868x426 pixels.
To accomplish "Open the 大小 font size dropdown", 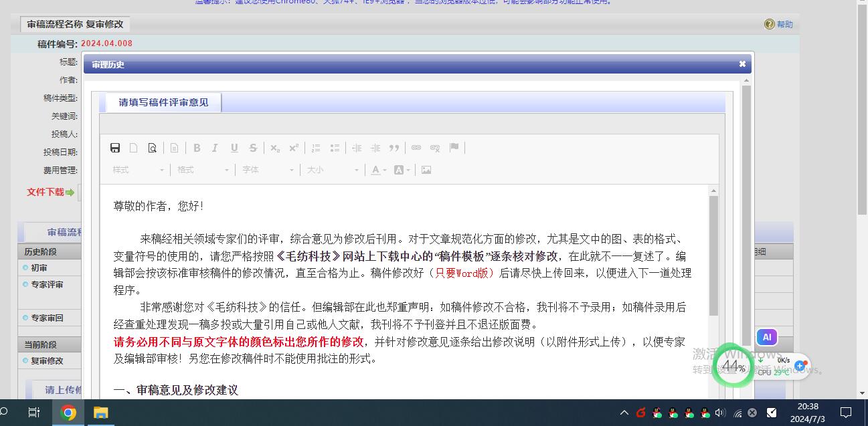I will click(x=333, y=170).
